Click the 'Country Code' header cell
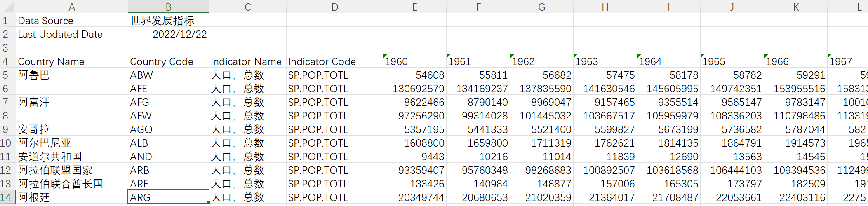Screen dimensions: 868x206 [168, 61]
